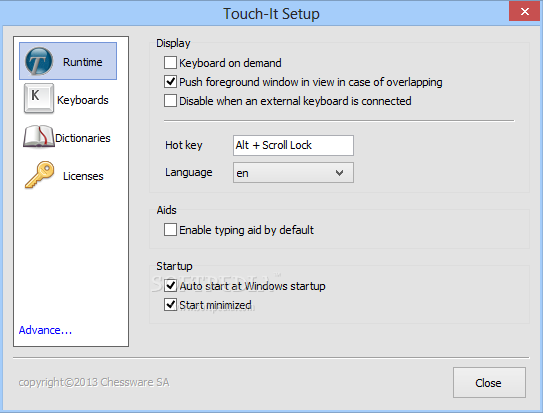Click the Licenses golden key icon
This screenshot has height=413, width=543.
pos(39,174)
